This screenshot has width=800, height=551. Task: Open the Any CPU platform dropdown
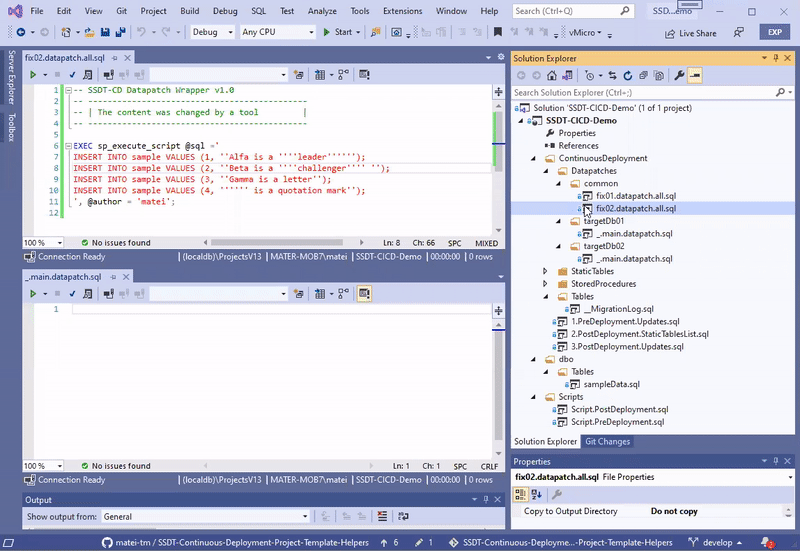pos(278,32)
